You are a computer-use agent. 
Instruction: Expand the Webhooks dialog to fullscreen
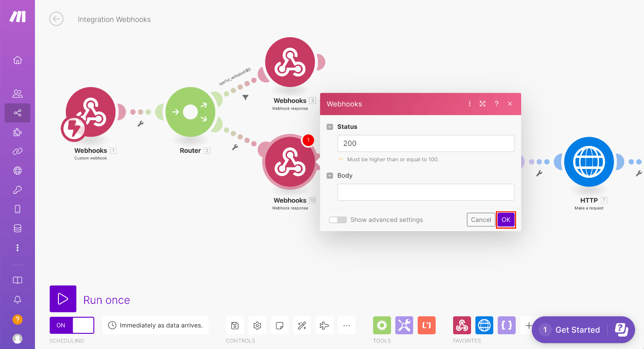(x=483, y=104)
